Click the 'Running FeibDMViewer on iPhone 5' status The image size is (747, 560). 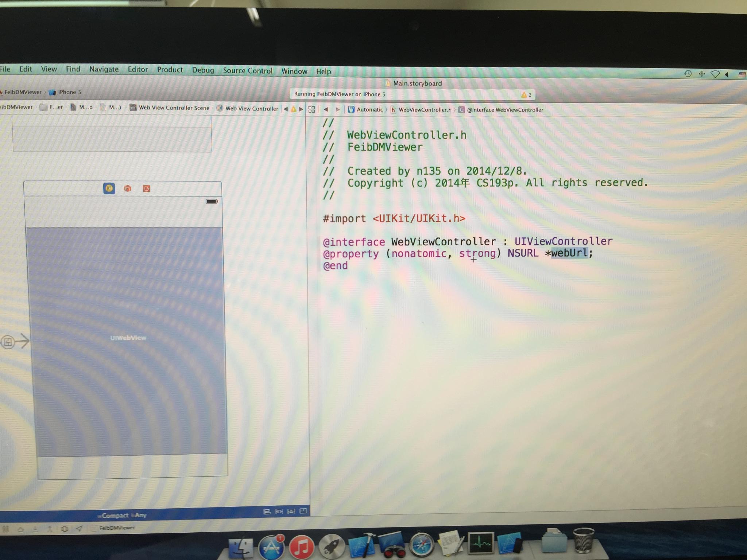339,94
